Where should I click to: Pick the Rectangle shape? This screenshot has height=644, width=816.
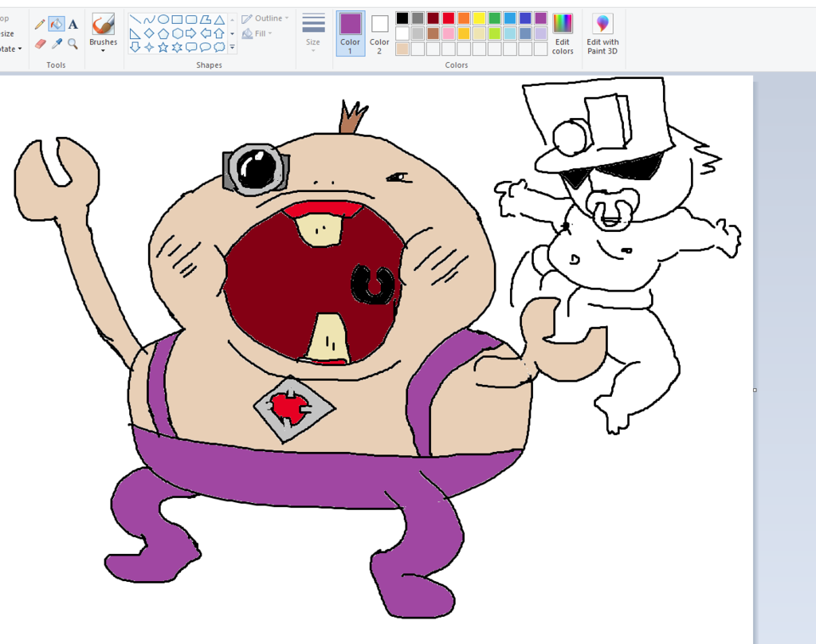178,20
